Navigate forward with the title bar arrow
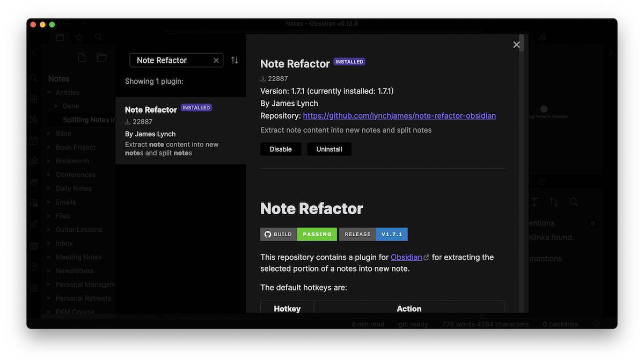Screen dimensions: 644x364 [x=84, y=24]
